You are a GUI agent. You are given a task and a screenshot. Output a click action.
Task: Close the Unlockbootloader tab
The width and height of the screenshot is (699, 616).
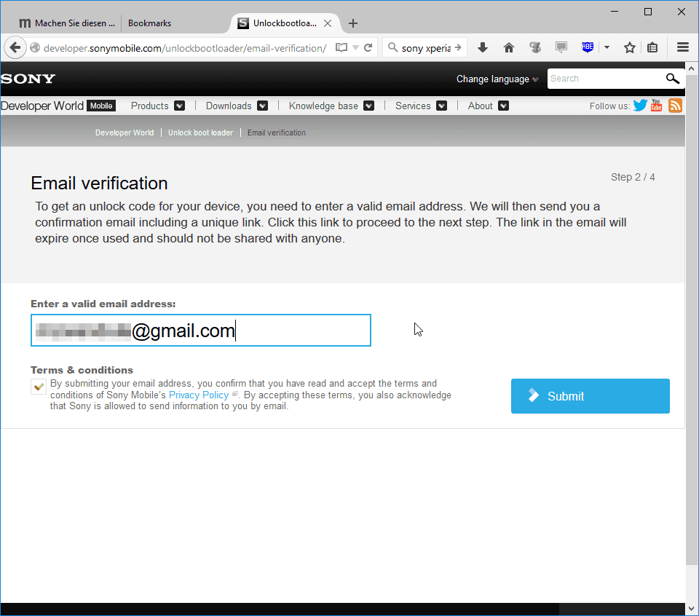click(327, 23)
